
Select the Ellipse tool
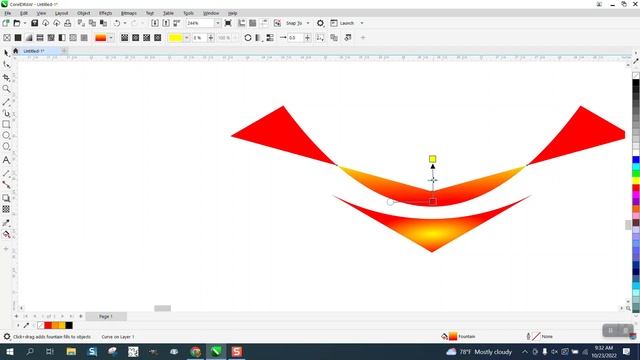click(6, 135)
